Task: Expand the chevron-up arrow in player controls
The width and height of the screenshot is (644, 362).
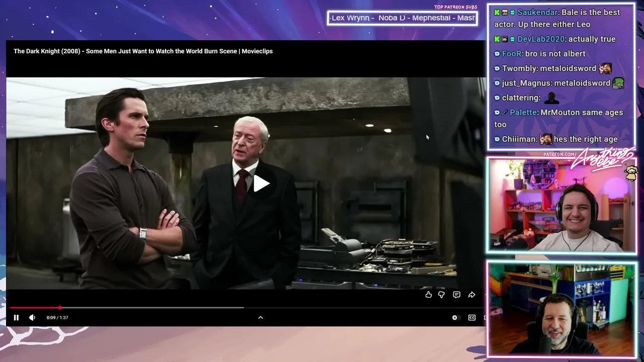Action: (261, 318)
